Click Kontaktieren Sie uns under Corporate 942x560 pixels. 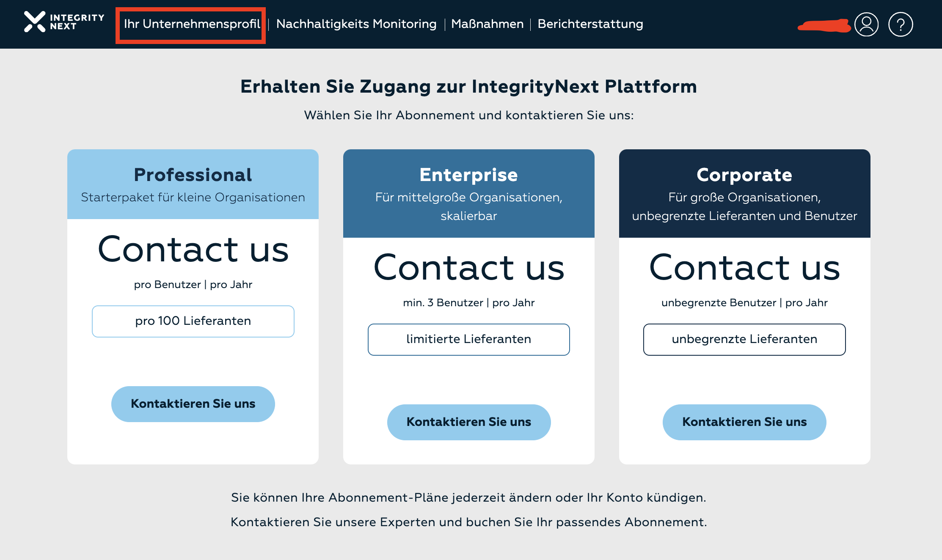pos(744,422)
